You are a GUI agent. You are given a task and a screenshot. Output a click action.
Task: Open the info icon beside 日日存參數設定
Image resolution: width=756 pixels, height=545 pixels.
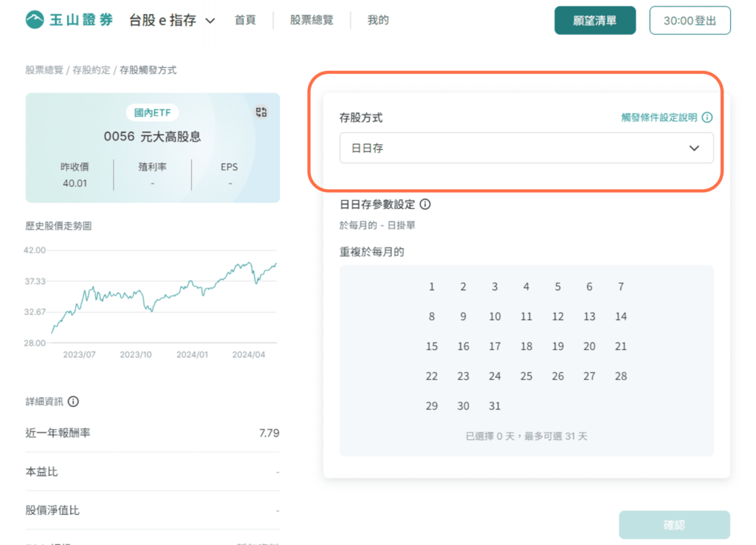[425, 205]
